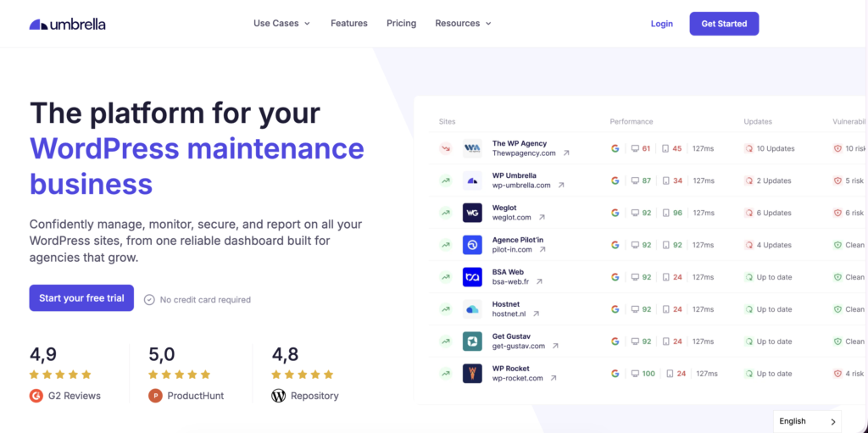
Task: Click the Get Gustav site logo
Action: tap(472, 341)
